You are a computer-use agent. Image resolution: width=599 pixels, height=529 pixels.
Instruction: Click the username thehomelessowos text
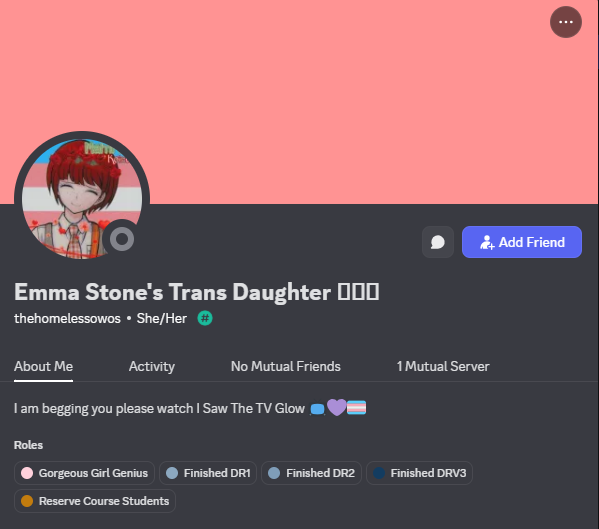click(x=67, y=319)
